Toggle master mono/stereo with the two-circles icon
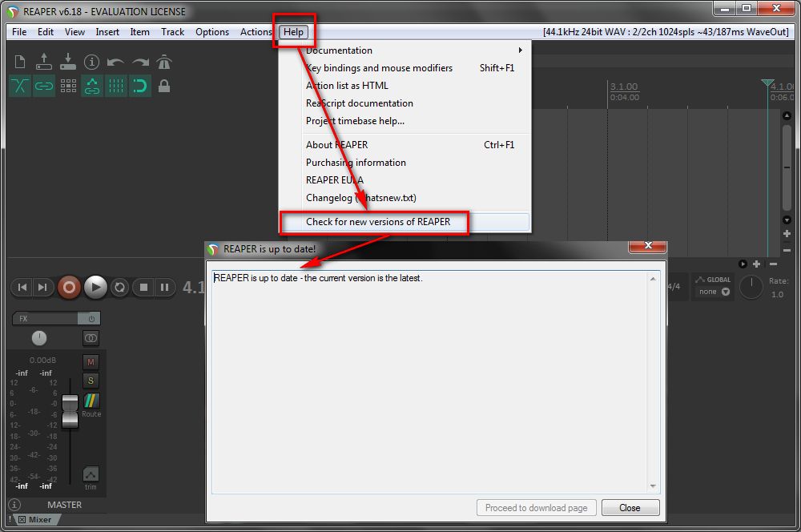 pyautogui.click(x=91, y=338)
